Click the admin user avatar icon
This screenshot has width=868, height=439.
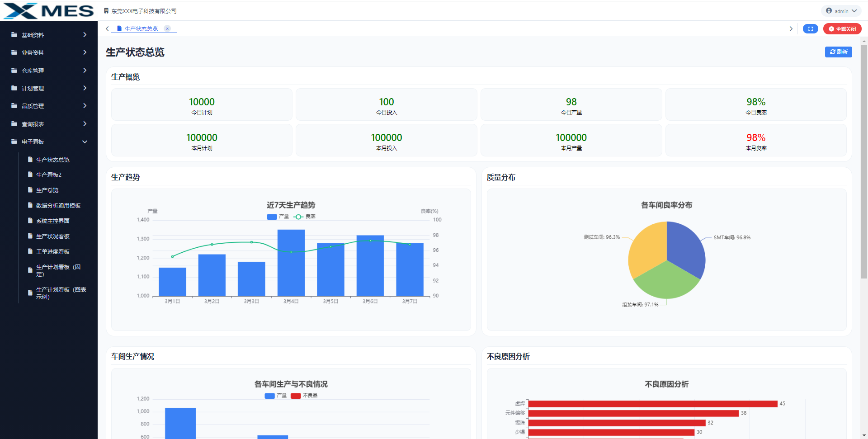click(829, 11)
